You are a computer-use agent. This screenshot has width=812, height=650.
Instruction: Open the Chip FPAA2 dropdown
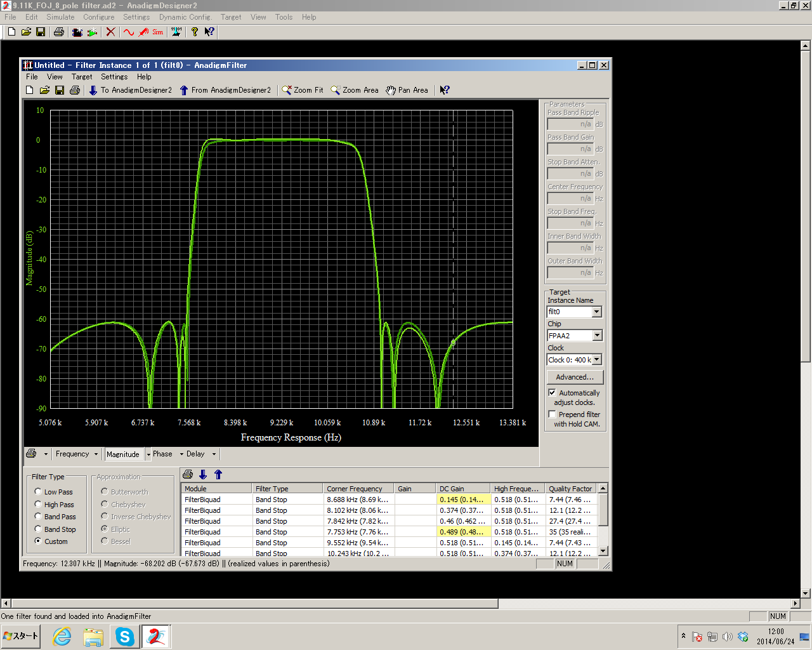(597, 336)
